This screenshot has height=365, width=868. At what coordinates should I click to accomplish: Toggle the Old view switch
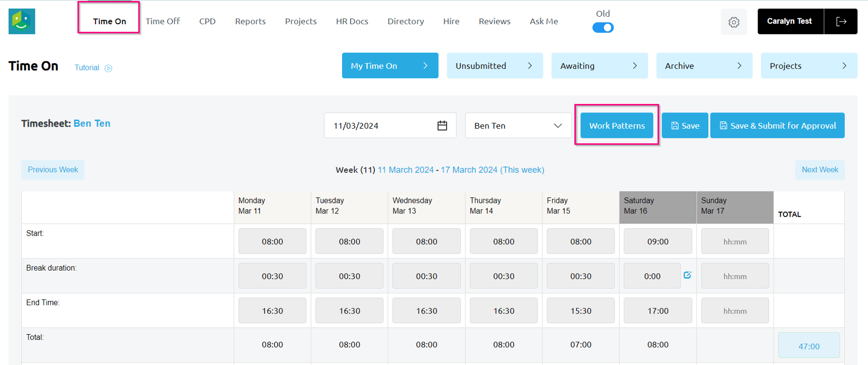point(603,28)
